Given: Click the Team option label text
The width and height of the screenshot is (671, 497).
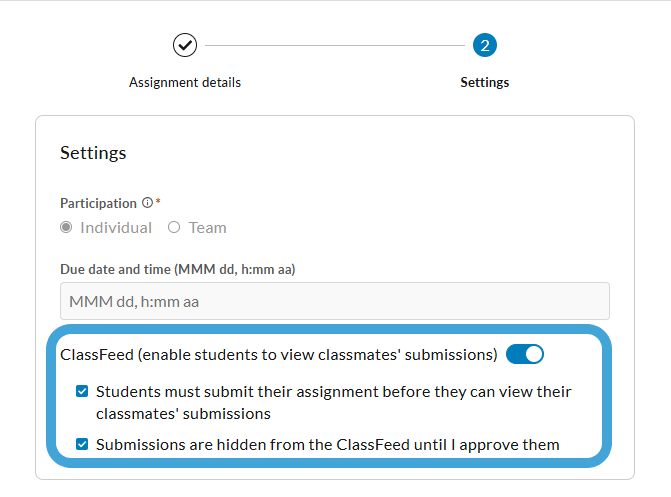Looking at the screenshot, I should point(208,228).
